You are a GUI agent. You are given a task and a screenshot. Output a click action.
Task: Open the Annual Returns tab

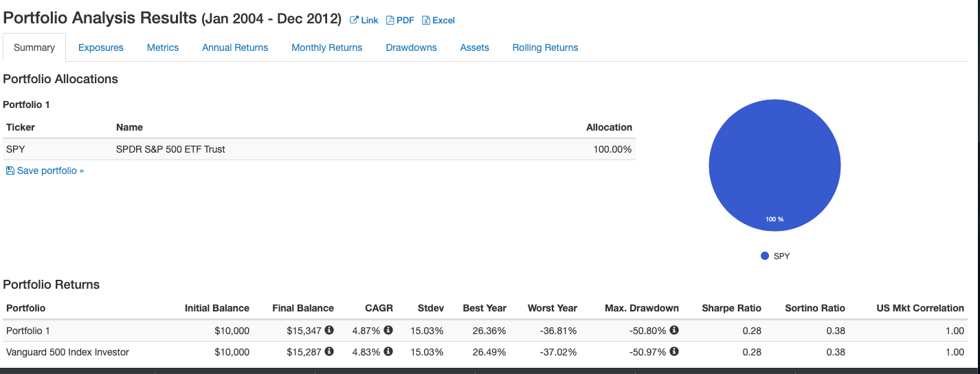(235, 47)
